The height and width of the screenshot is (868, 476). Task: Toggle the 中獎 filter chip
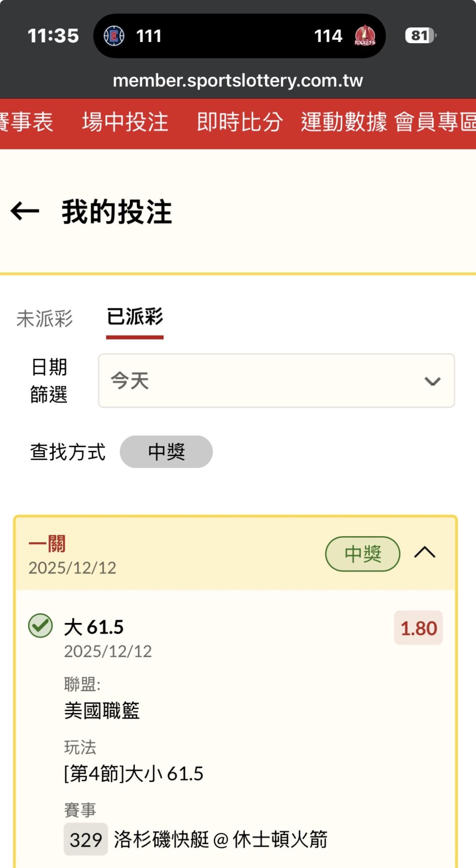click(x=166, y=452)
